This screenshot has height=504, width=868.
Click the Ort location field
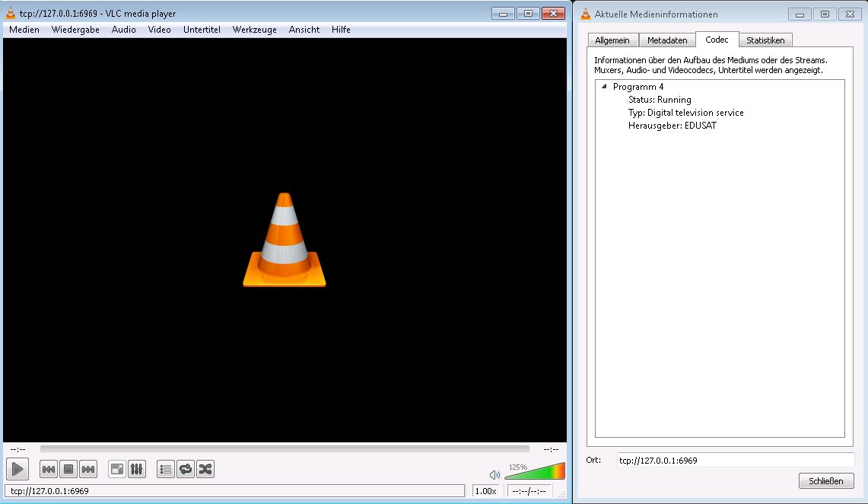tap(736, 461)
